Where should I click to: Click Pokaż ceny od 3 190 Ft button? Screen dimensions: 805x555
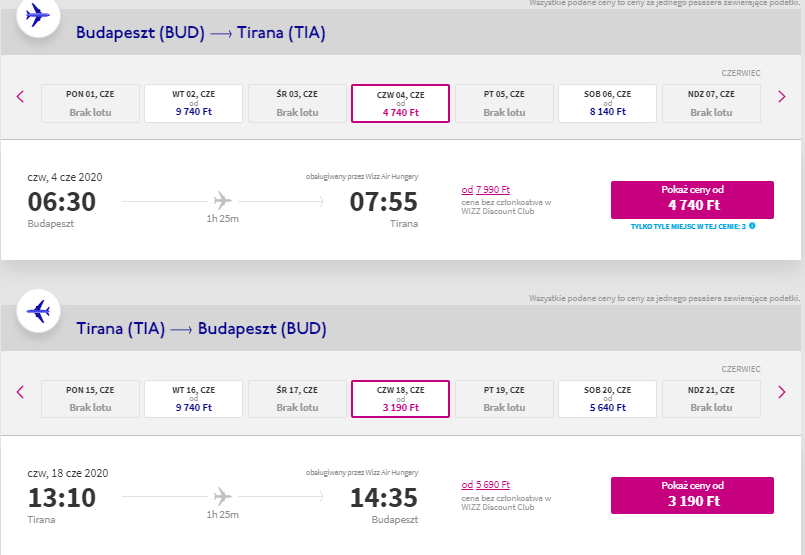click(x=692, y=495)
